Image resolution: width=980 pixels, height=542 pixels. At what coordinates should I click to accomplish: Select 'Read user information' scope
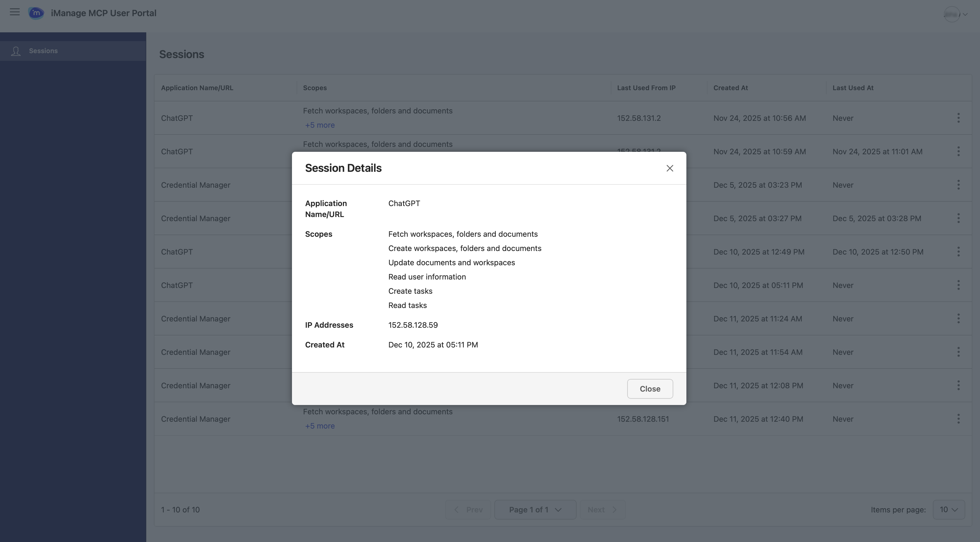[427, 277]
